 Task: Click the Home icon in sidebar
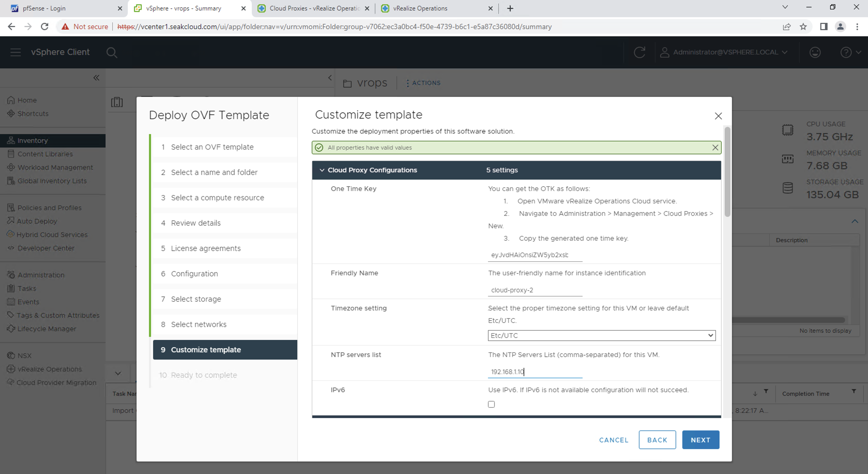click(11, 100)
